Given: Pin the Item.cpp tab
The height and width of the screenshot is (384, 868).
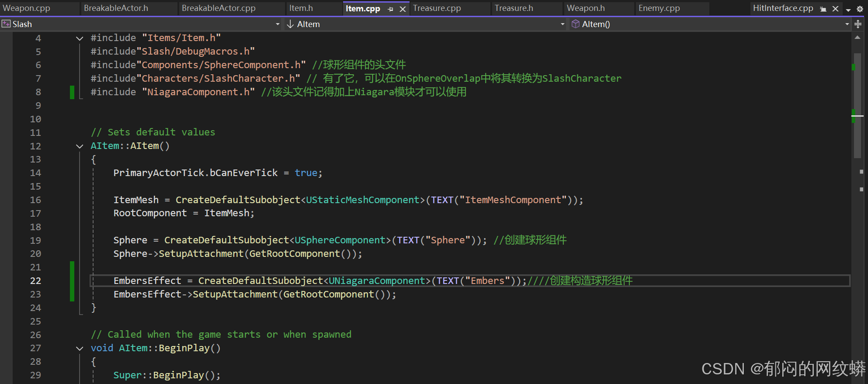Looking at the screenshot, I should click(x=390, y=9).
